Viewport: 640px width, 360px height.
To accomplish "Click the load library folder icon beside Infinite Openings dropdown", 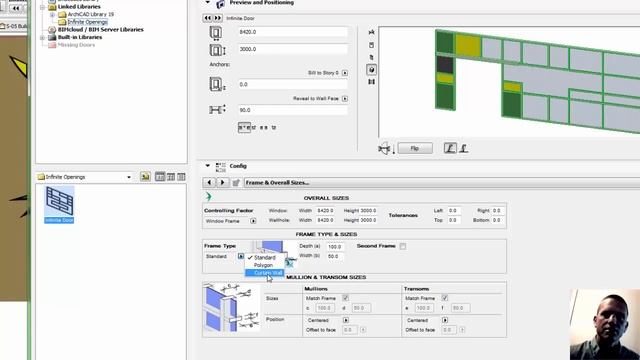I will pos(145,176).
